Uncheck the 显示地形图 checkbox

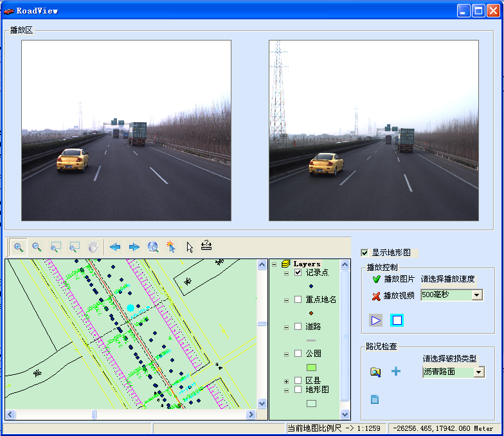click(365, 253)
